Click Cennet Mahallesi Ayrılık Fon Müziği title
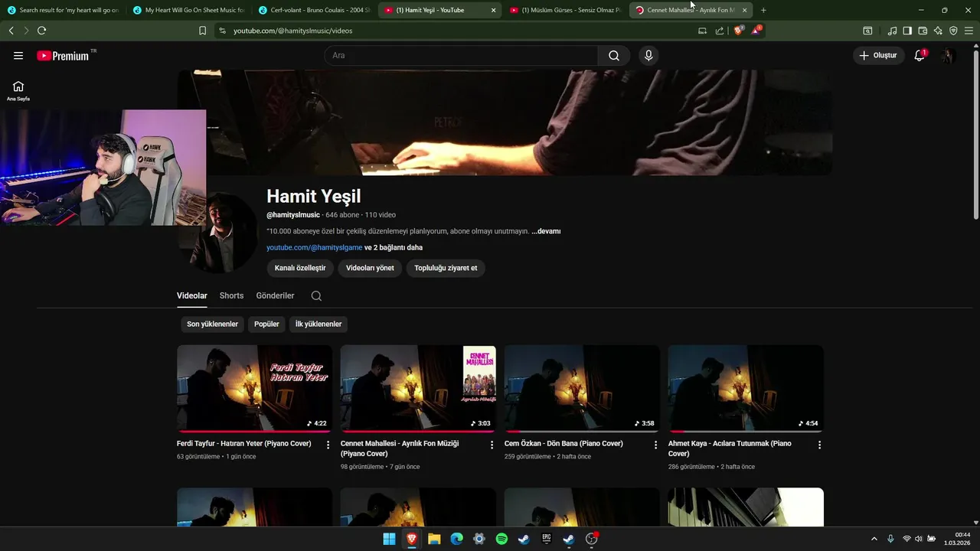 click(400, 448)
